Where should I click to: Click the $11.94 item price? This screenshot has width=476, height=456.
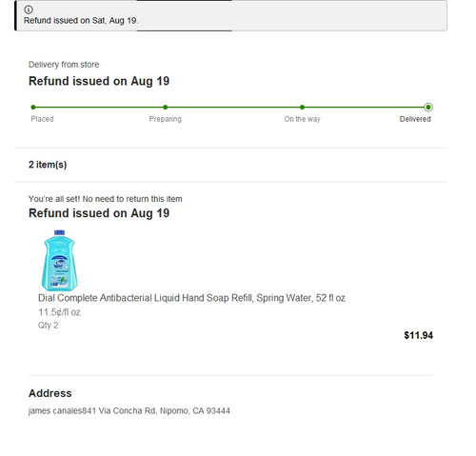click(x=418, y=335)
